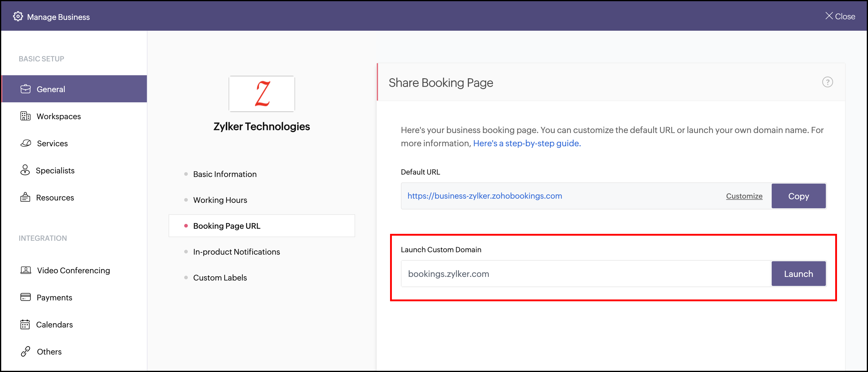Copy the default booking URL
The width and height of the screenshot is (868, 372).
pos(798,196)
